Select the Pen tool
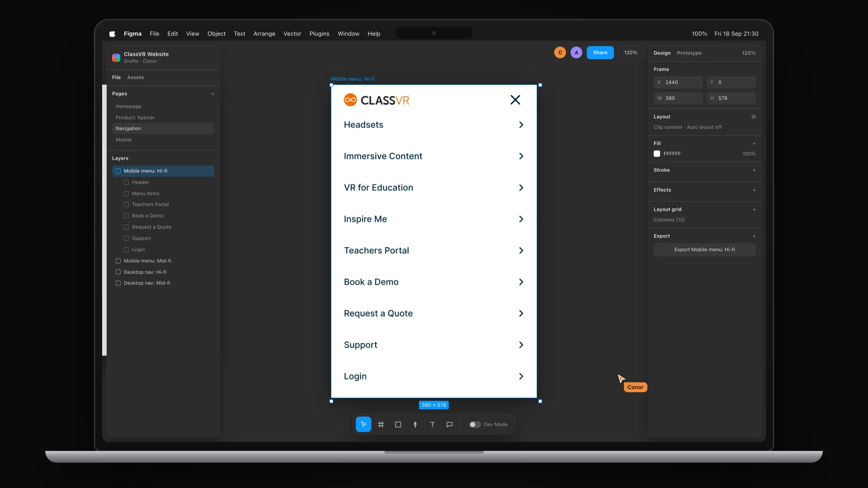Viewport: 868px width, 488px height. click(x=415, y=424)
